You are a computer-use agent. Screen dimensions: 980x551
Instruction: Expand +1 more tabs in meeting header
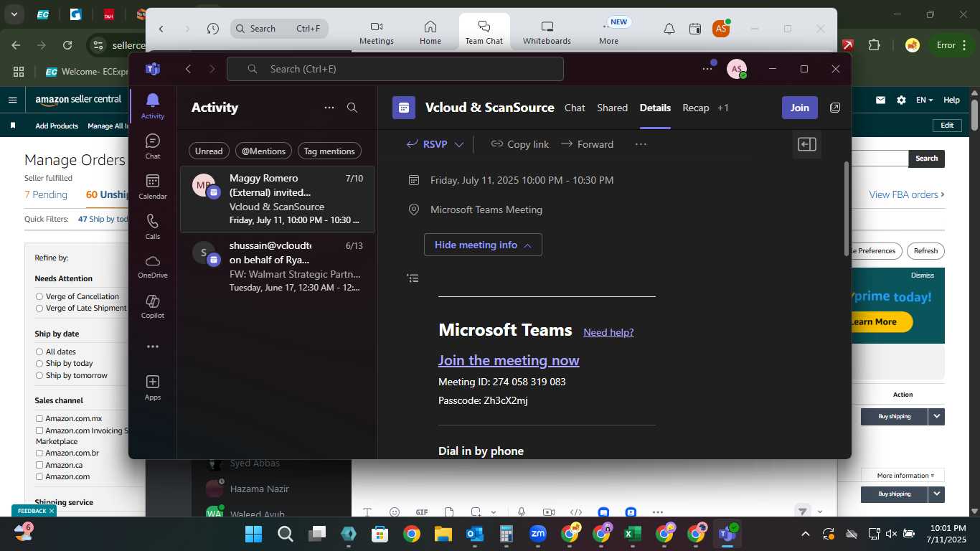coord(722,108)
